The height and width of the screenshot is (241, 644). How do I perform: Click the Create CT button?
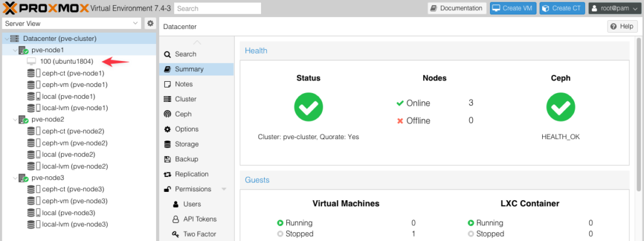(562, 8)
